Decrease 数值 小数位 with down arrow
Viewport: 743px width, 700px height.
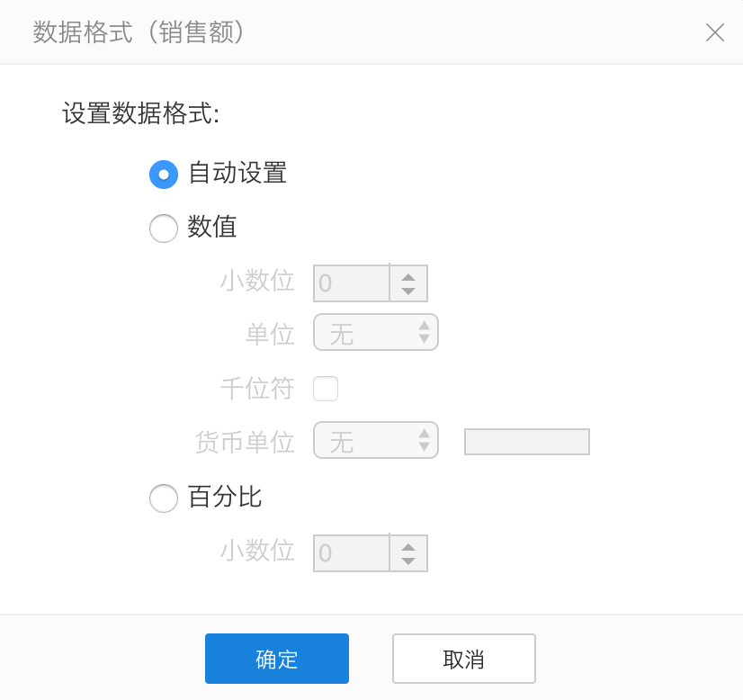[408, 291]
